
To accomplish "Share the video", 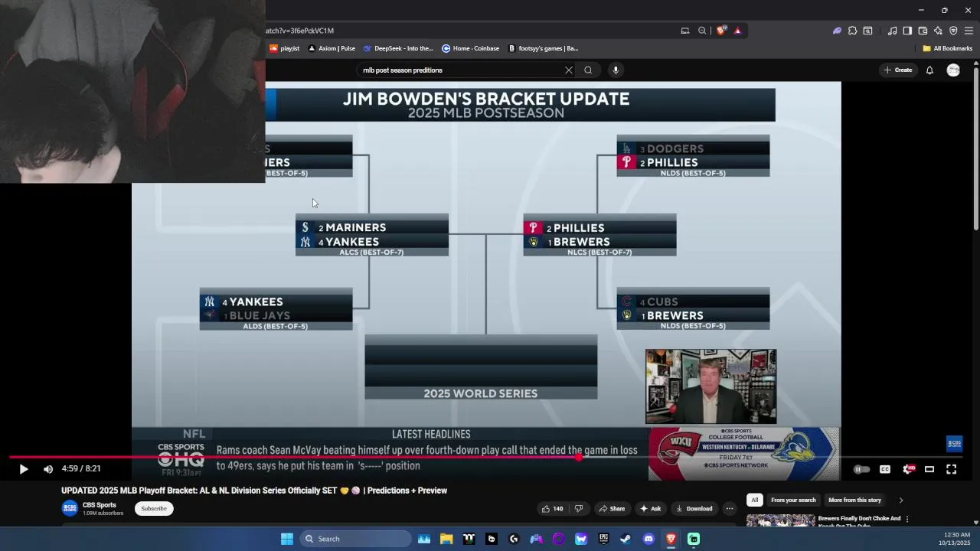I will click(612, 508).
